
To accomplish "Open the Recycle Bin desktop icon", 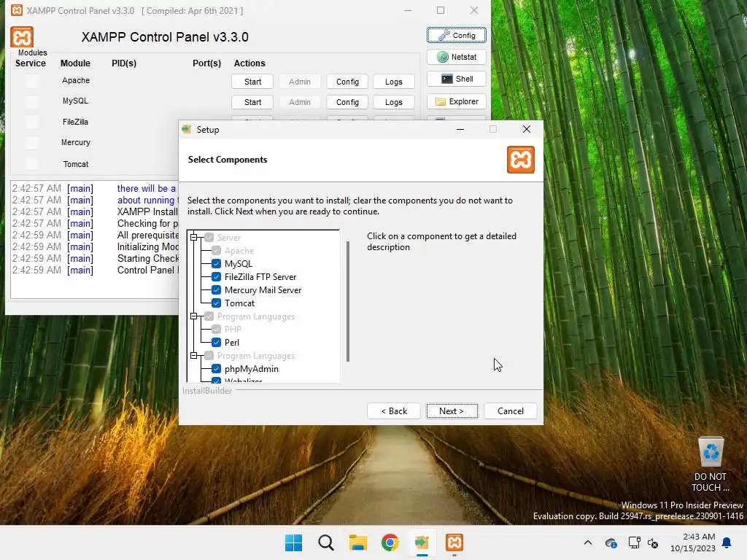I will pyautogui.click(x=711, y=464).
